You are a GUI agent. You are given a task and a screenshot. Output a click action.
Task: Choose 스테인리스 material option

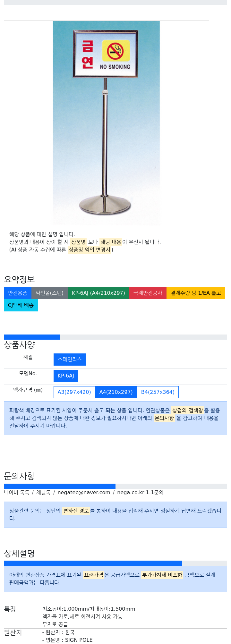(x=70, y=360)
